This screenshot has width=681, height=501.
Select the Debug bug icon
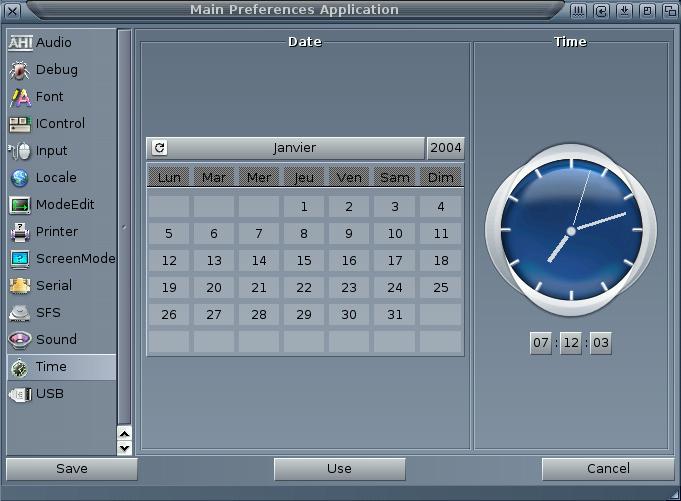pos(20,70)
